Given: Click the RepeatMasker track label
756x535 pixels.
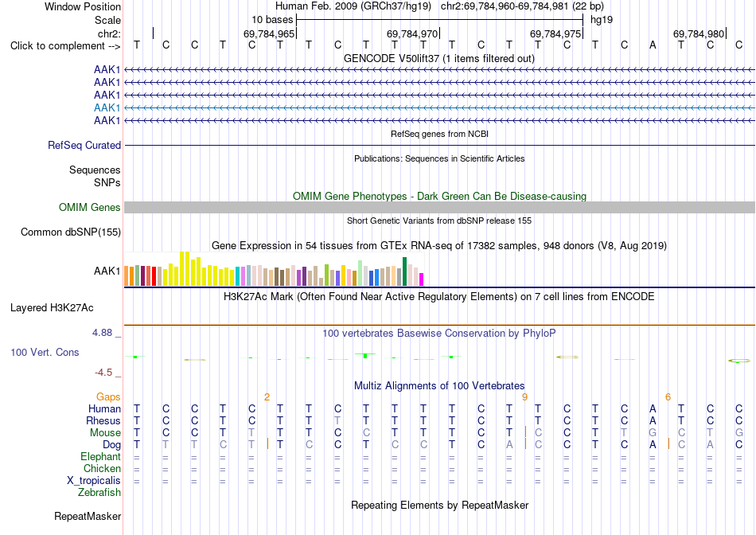Looking at the screenshot, I should click(x=88, y=516).
